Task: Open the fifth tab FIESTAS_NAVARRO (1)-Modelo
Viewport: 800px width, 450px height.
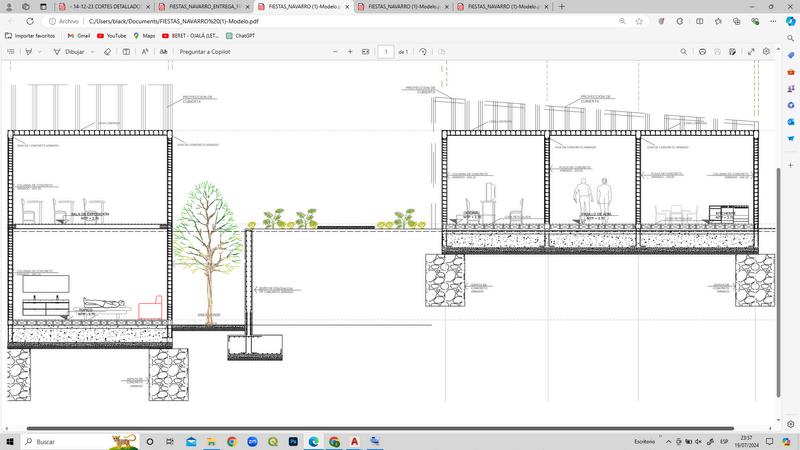Action: point(503,7)
